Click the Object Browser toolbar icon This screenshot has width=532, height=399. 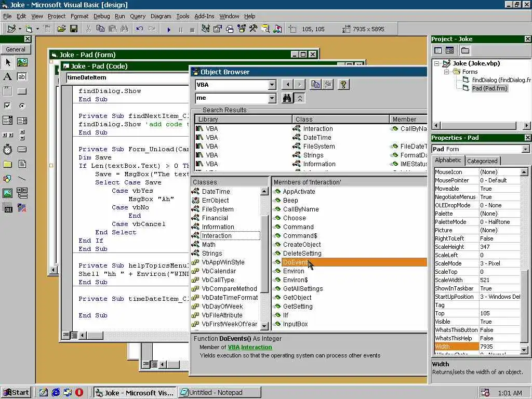241,29
